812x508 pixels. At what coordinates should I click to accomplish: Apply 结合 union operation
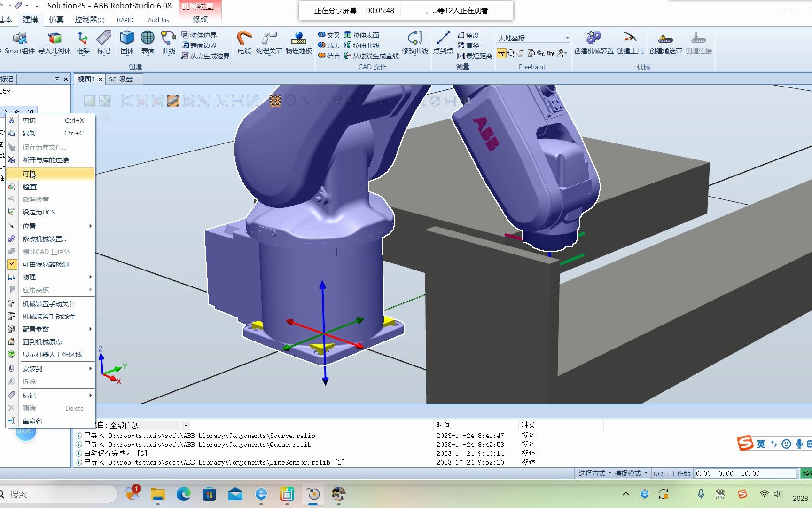pos(329,56)
